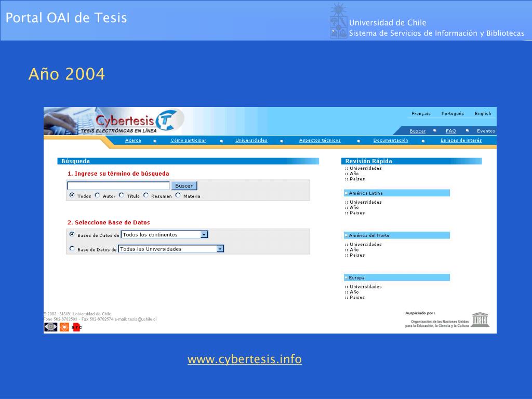This screenshot has width=532, height=399.
Task: Click Países under América Latina
Action: pyautogui.click(x=357, y=212)
